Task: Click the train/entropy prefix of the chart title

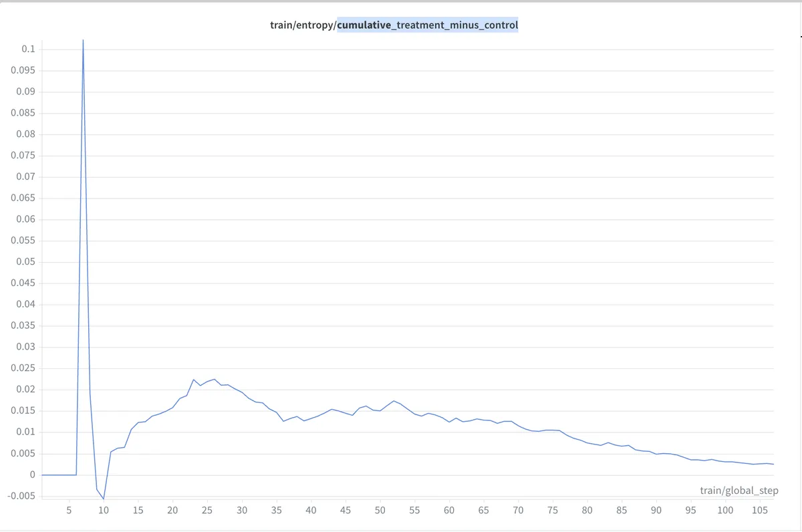Action: click(299, 25)
